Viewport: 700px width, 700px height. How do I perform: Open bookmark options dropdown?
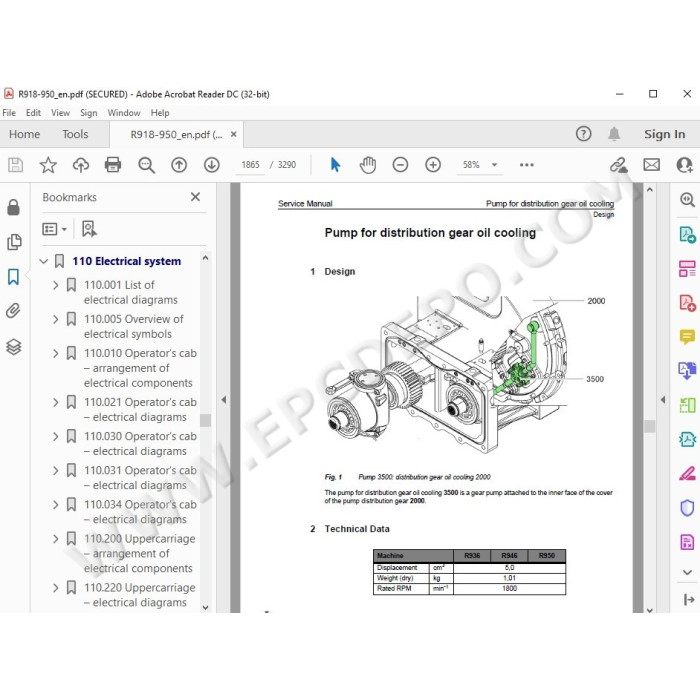(54, 229)
